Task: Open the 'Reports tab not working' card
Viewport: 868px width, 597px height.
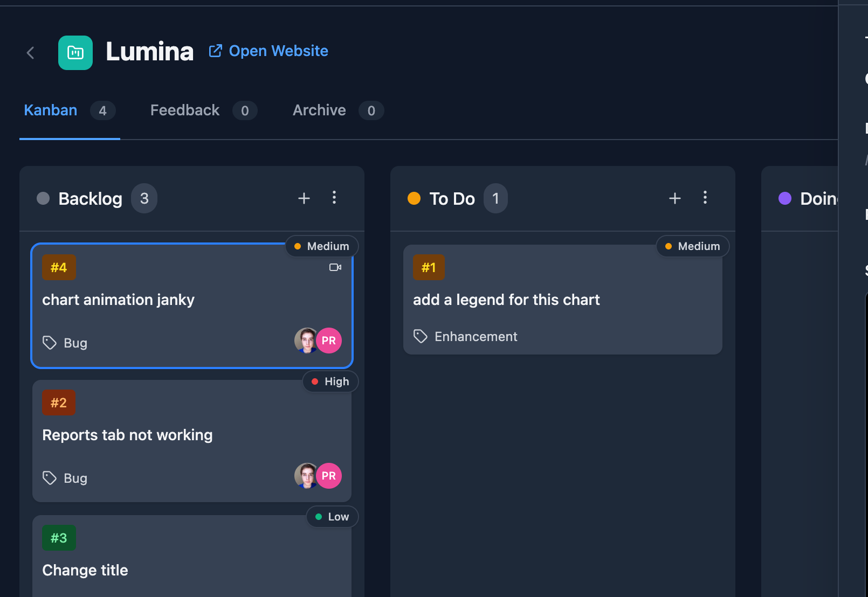Action: click(x=128, y=435)
